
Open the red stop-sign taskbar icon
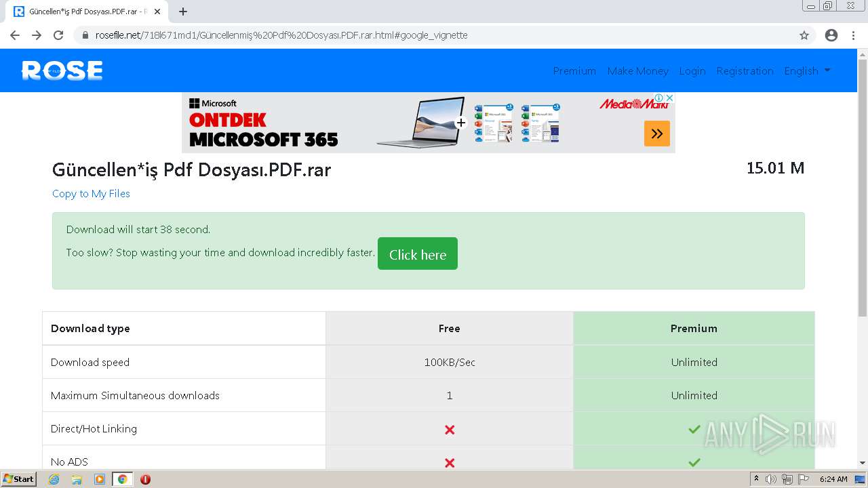[145, 479]
